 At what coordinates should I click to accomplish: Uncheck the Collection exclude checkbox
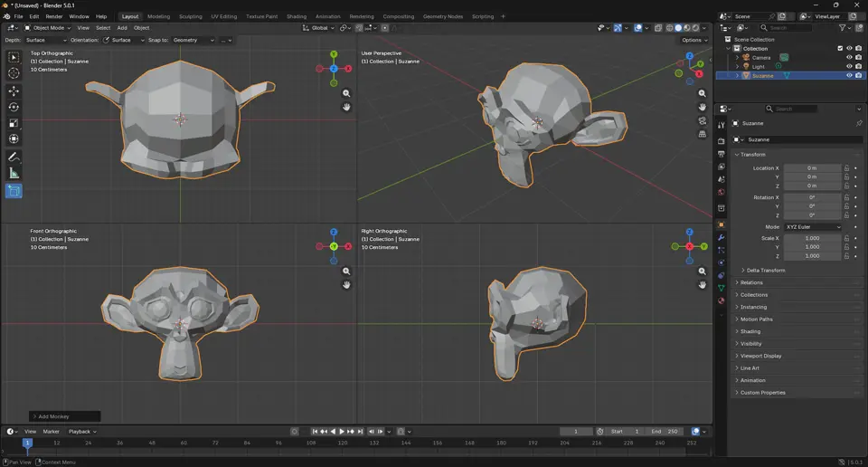840,48
